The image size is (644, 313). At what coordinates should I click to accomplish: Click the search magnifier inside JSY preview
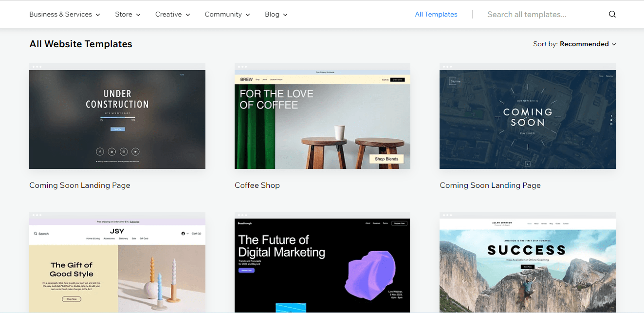coord(36,234)
